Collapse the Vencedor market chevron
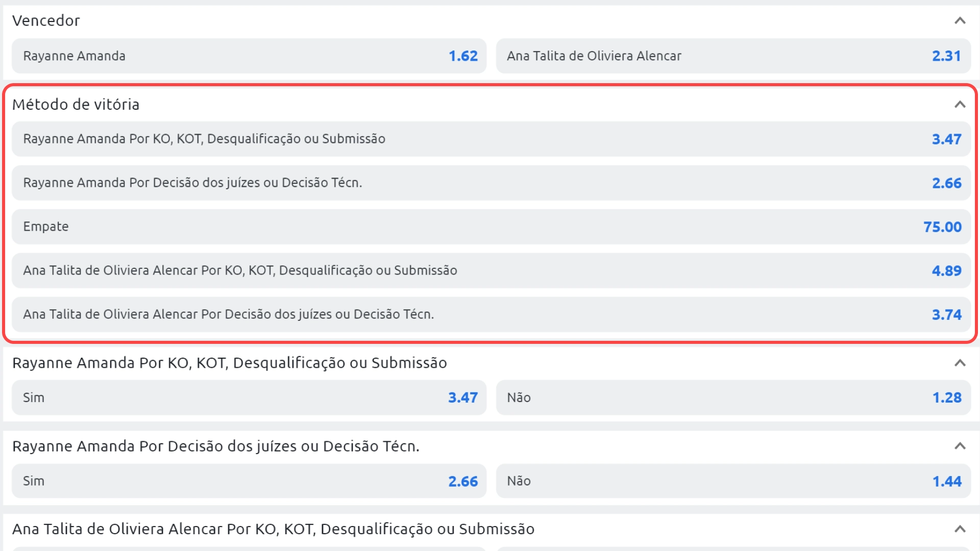 [x=960, y=21]
